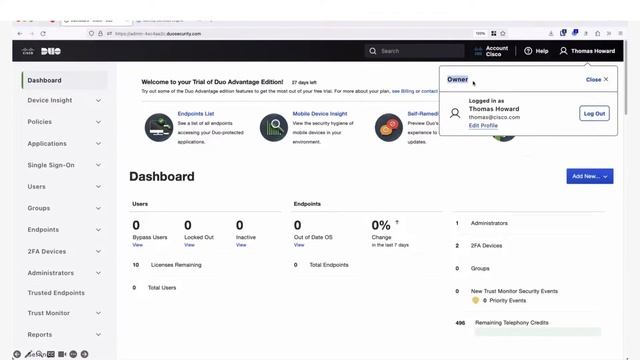Open Trusted Endpoints in the sidebar
This screenshot has width=640, height=360.
point(56,293)
